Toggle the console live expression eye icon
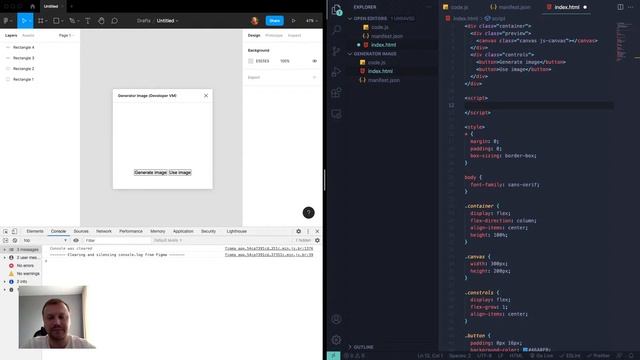 (76, 240)
